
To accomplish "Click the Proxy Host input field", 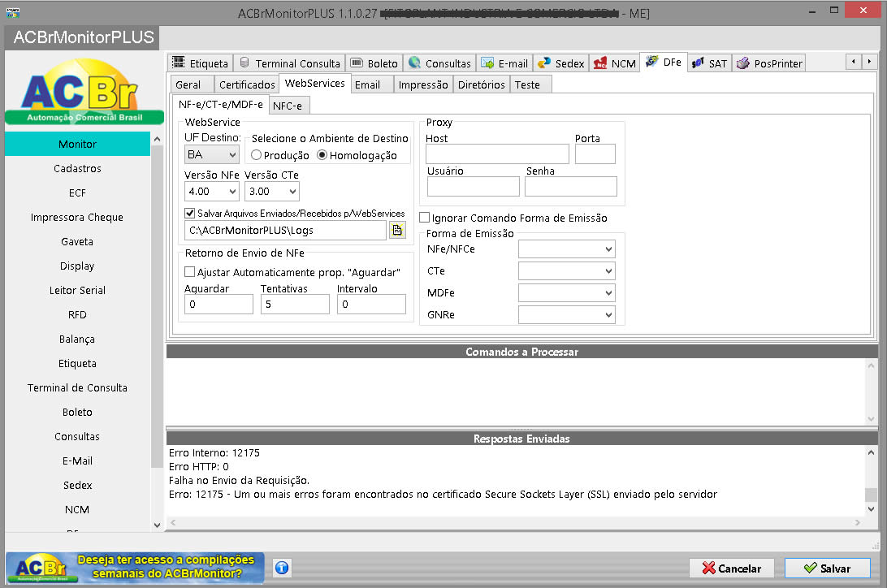I will 497,153.
